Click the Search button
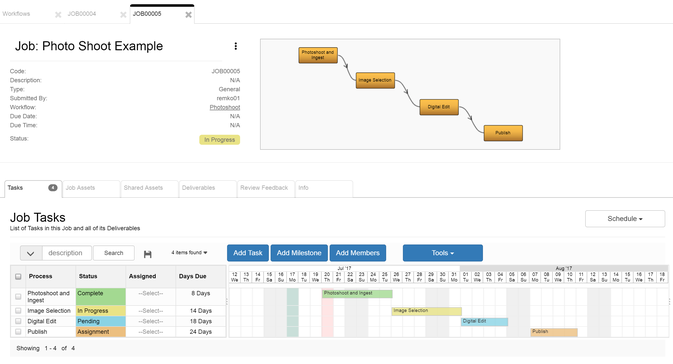Screen dimensions: 673x364 [x=114, y=253]
